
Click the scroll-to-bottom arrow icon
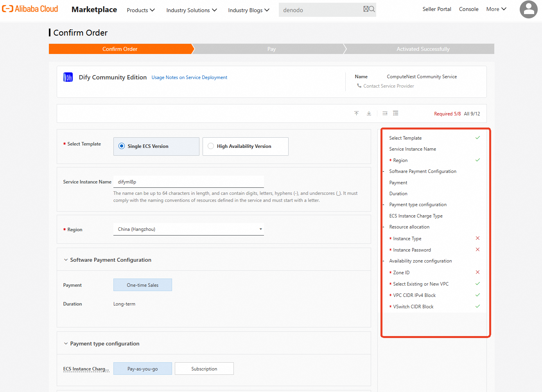pyautogui.click(x=369, y=113)
